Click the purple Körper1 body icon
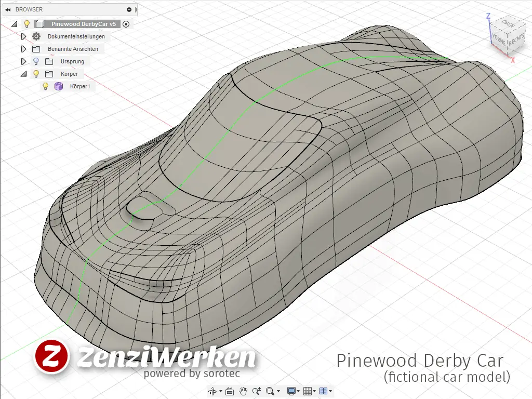The height and width of the screenshot is (399, 532). click(x=59, y=86)
